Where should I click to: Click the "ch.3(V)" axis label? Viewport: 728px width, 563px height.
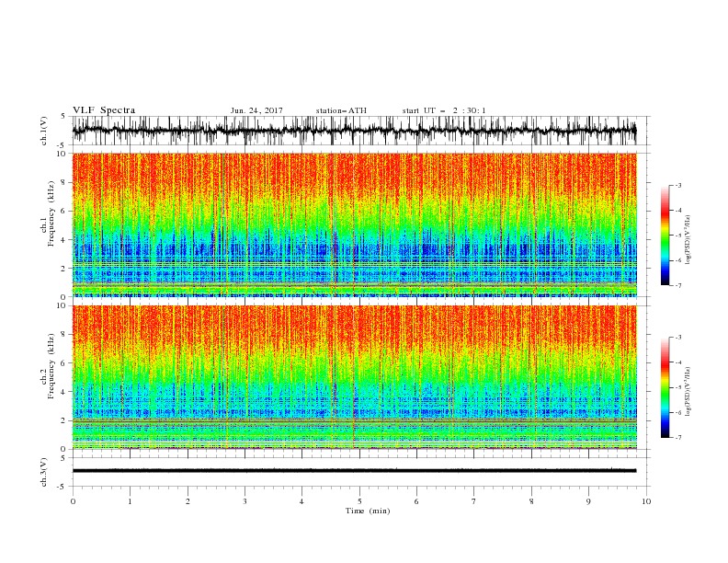[44, 472]
